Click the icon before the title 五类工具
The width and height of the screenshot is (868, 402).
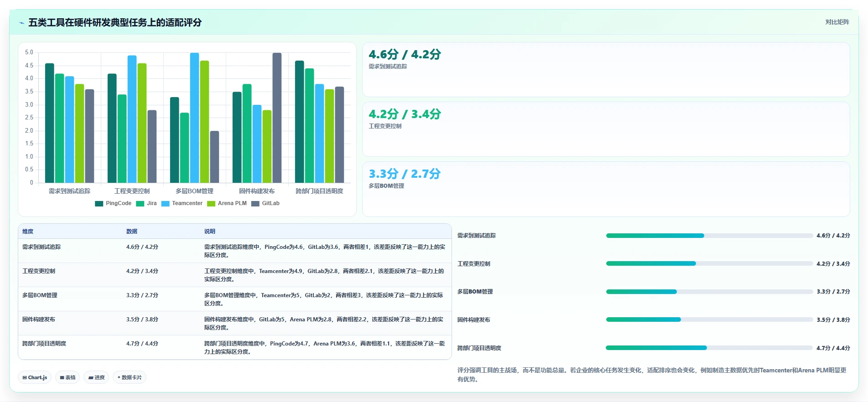coord(21,23)
